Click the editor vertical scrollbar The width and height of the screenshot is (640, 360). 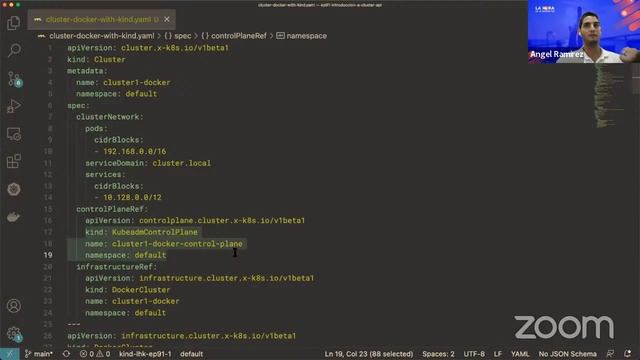coord(636,80)
